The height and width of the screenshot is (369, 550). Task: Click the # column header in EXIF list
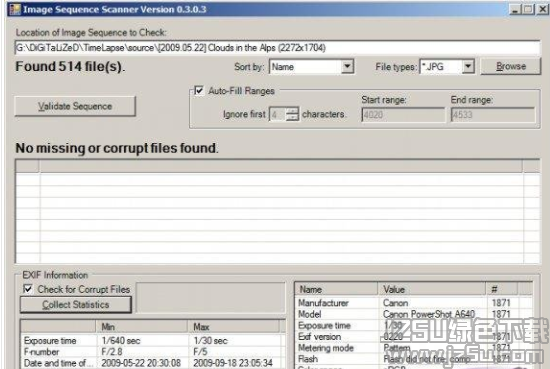pos(502,289)
